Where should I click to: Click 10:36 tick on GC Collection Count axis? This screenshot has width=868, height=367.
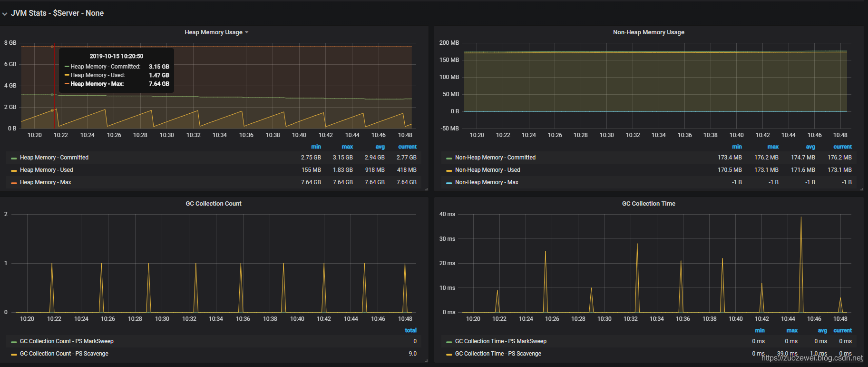click(x=243, y=319)
